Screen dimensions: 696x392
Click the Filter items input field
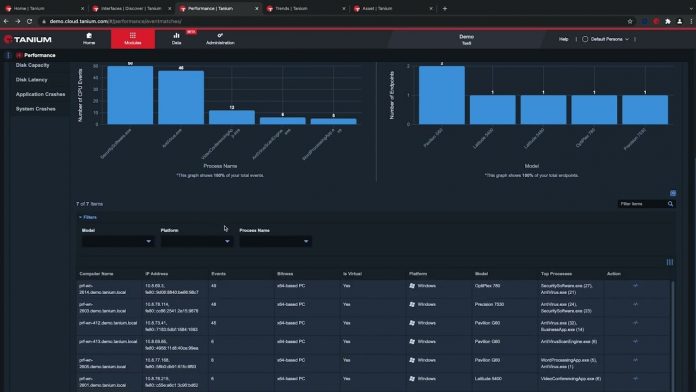tap(642, 204)
